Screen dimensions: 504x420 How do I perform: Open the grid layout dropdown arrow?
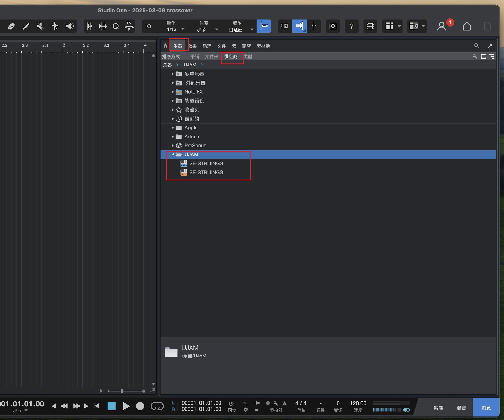399,26
